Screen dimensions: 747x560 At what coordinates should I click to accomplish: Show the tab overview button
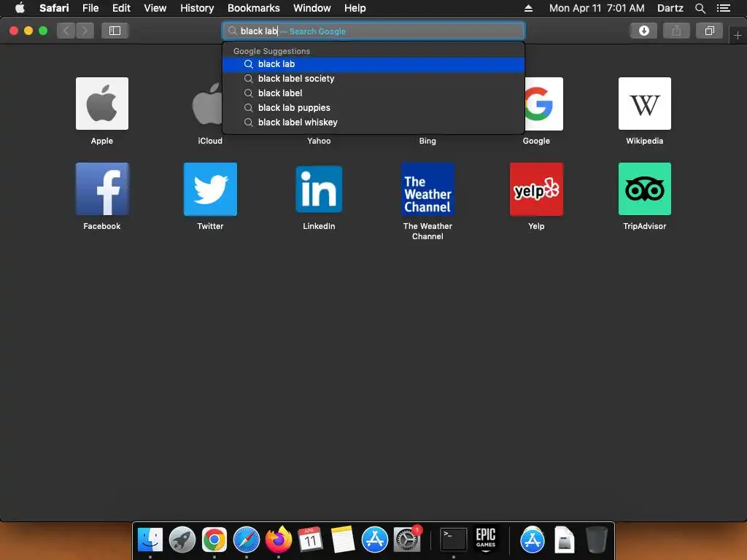[x=709, y=31]
